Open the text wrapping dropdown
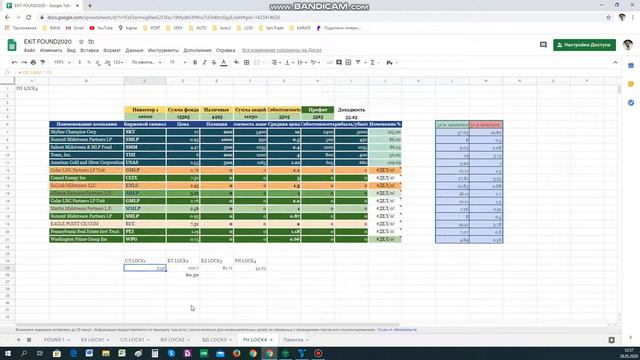Image resolution: width=640 pixels, height=360 pixels. (301, 62)
